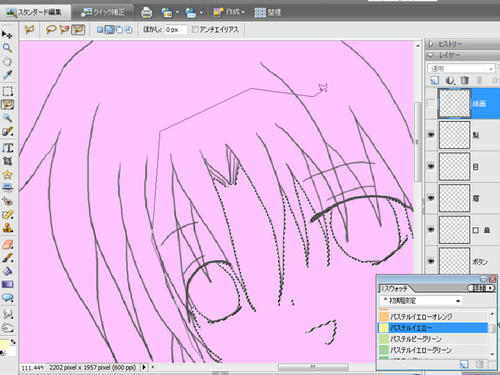Enable the アンチエイリアス checkbox
The image size is (500, 375).
[195, 30]
